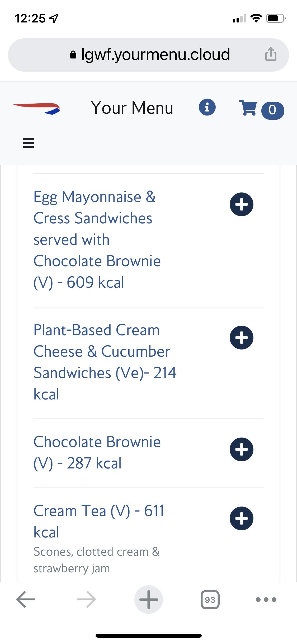Open a new browser tab

click(x=148, y=599)
